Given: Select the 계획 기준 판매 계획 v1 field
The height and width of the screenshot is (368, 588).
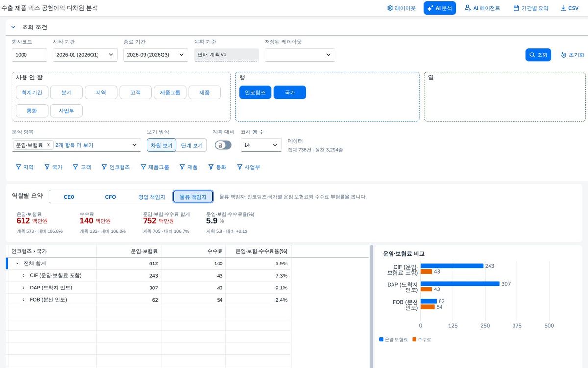Looking at the screenshot, I should click(226, 55).
